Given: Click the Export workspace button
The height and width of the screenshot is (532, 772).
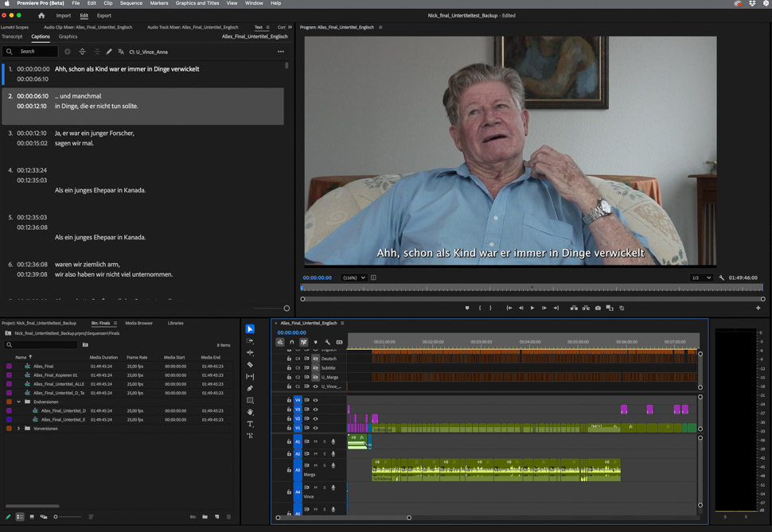Looking at the screenshot, I should click(104, 15).
